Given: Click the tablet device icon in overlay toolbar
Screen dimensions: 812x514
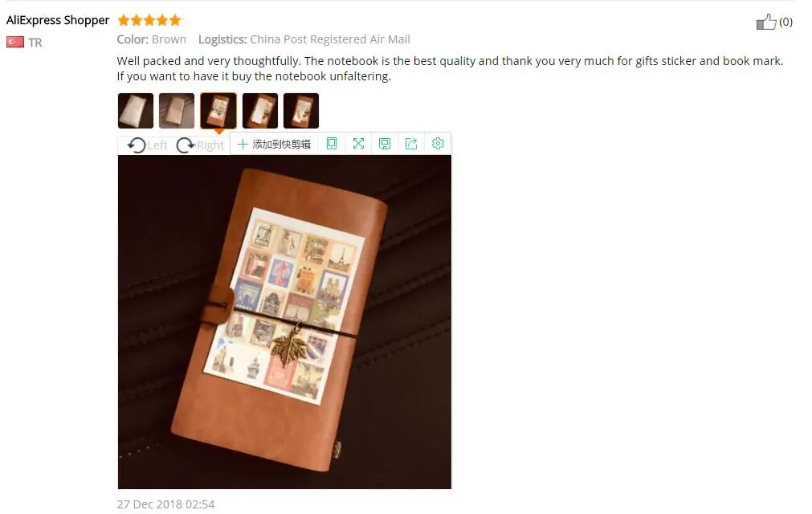Looking at the screenshot, I should 332,144.
